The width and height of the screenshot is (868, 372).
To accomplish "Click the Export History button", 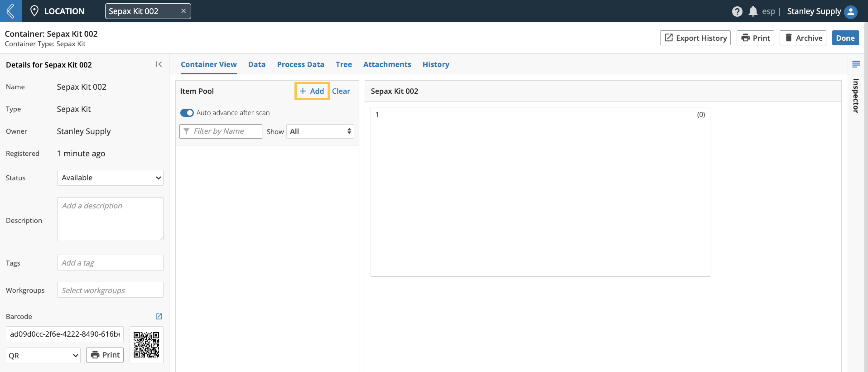I will coord(695,38).
